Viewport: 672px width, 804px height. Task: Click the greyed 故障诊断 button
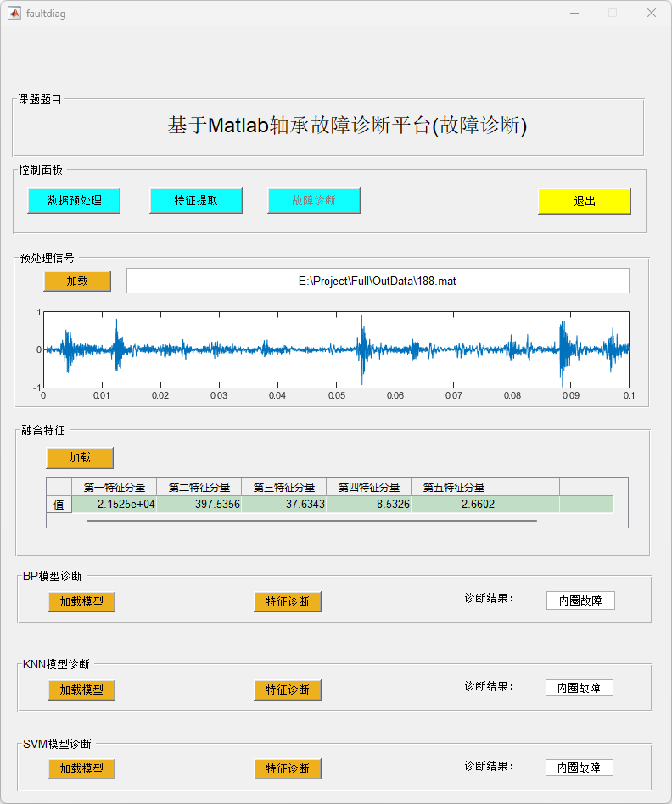coord(314,200)
